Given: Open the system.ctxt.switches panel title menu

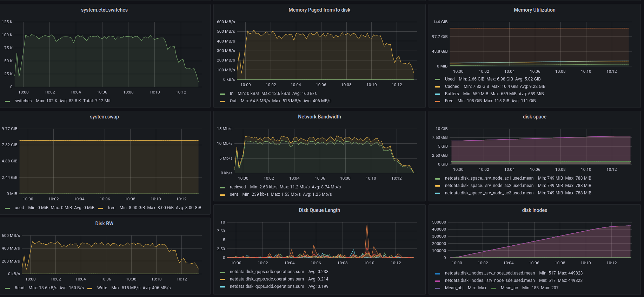Looking at the screenshot, I should pyautogui.click(x=104, y=10).
